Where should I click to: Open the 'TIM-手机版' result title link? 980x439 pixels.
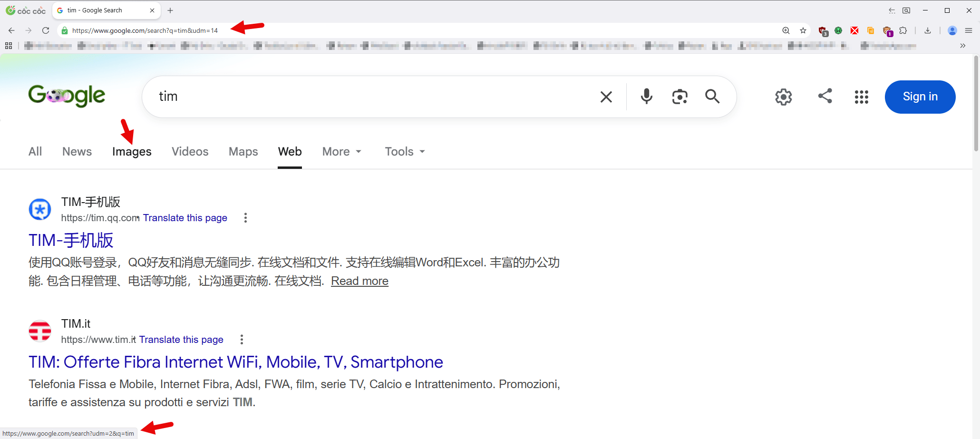(71, 241)
